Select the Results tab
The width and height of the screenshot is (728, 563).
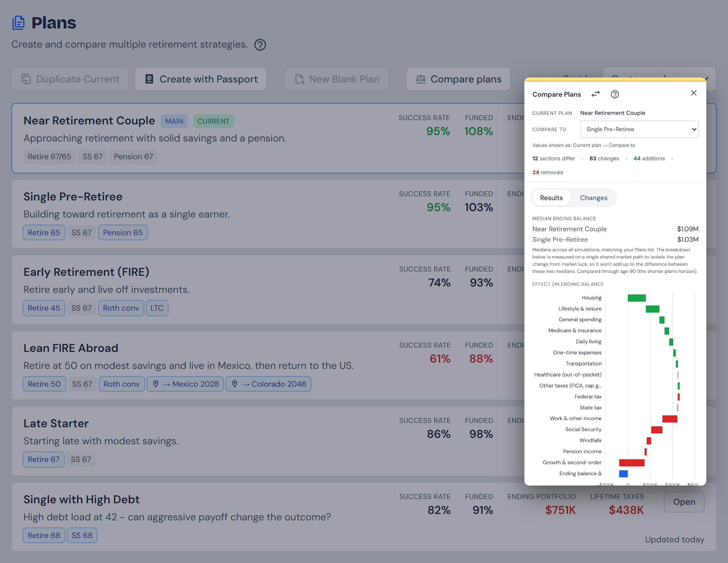(551, 198)
